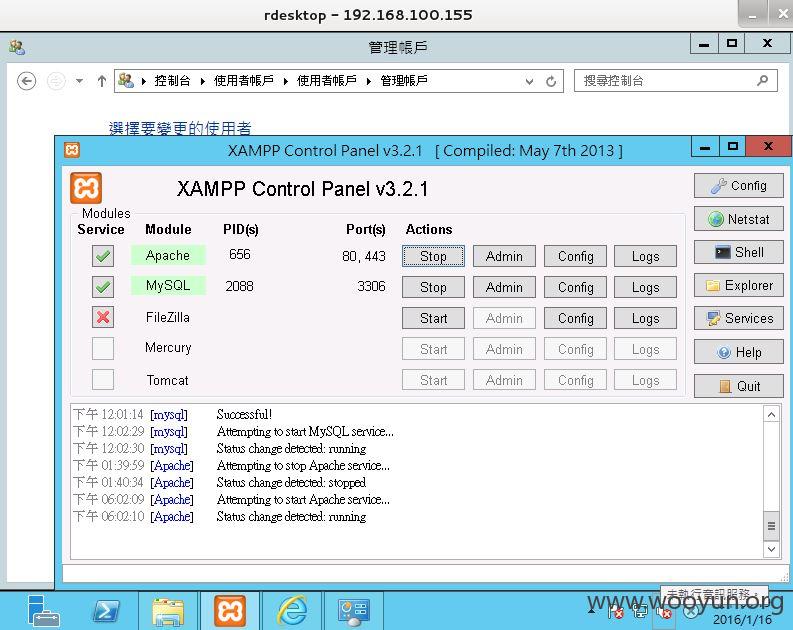The image size is (793, 630).
Task: Click the XAMPP title bar icon
Action: pos(72,150)
